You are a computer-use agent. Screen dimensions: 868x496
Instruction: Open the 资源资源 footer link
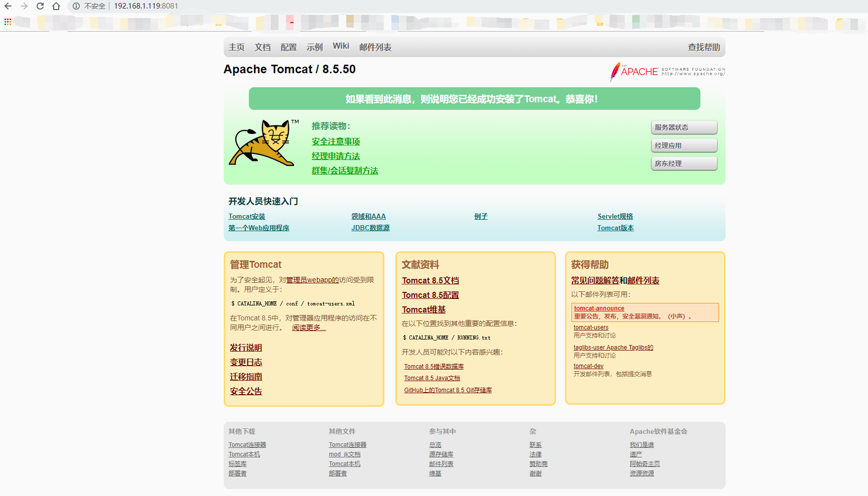642,473
